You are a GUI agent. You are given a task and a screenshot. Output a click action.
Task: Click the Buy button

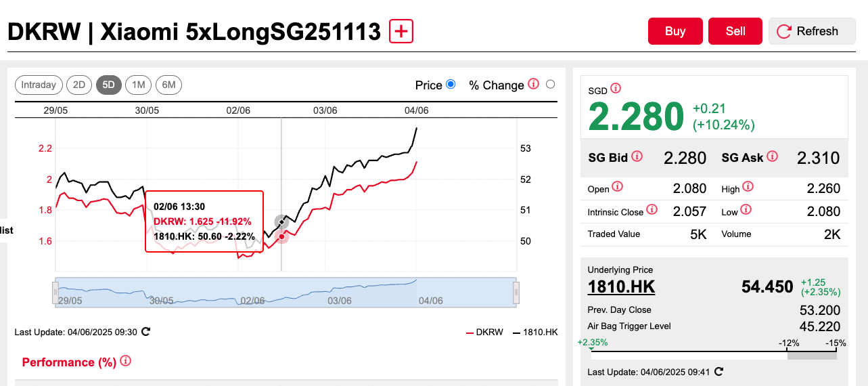[x=675, y=31]
